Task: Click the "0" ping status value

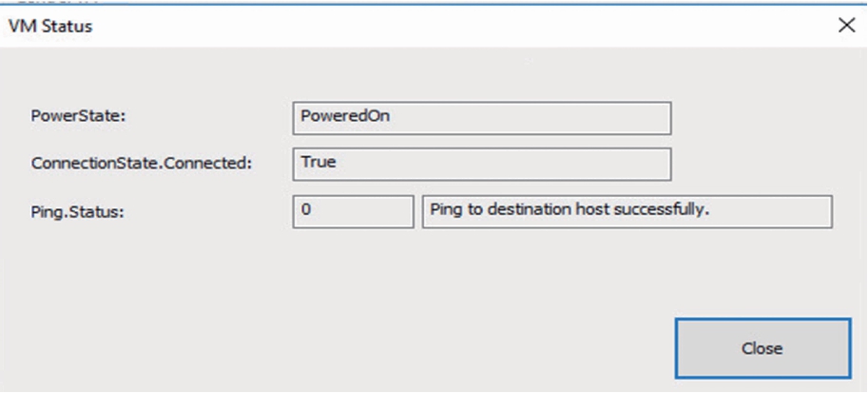Action: click(x=306, y=210)
